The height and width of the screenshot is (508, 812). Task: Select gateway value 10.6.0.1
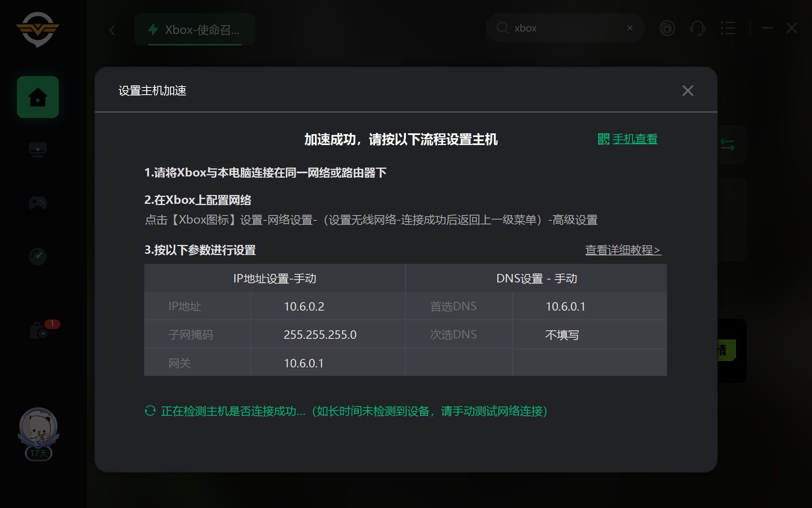tap(304, 363)
